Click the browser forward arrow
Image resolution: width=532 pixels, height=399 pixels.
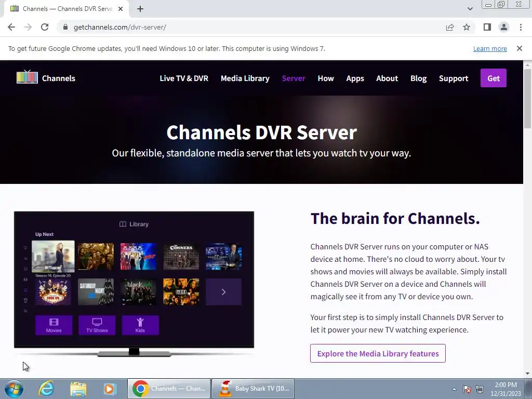pyautogui.click(x=28, y=27)
